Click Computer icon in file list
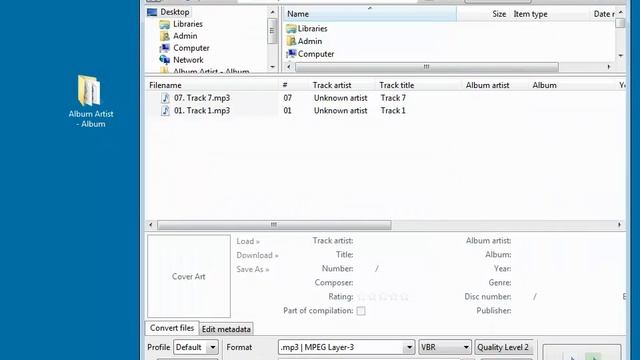This screenshot has height=360, width=640. pyautogui.click(x=291, y=54)
